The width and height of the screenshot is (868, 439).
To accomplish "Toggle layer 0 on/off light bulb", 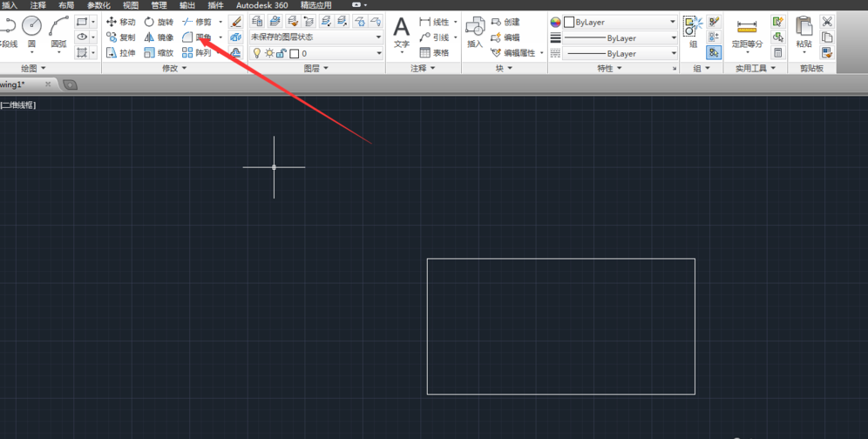I will coord(257,53).
